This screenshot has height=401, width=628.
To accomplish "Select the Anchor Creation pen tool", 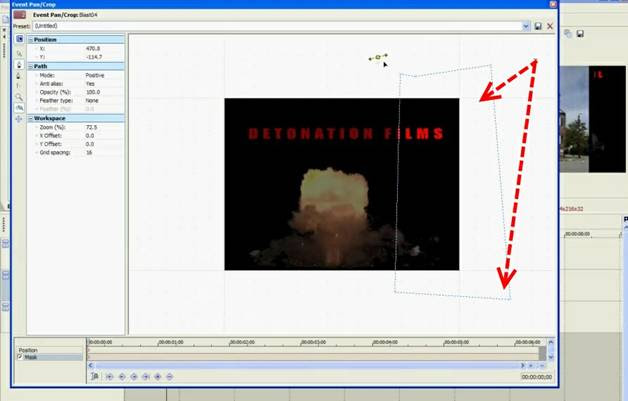I will pos(19,64).
